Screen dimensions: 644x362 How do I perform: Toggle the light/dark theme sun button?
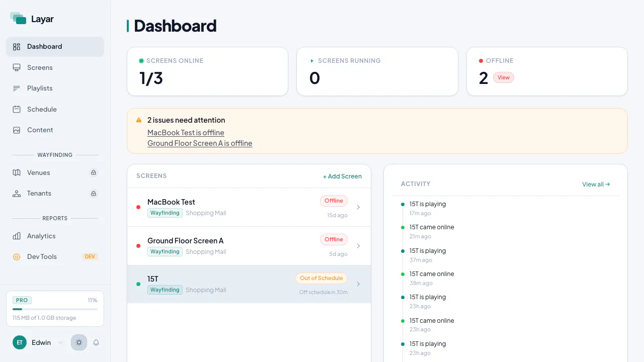coord(79,342)
